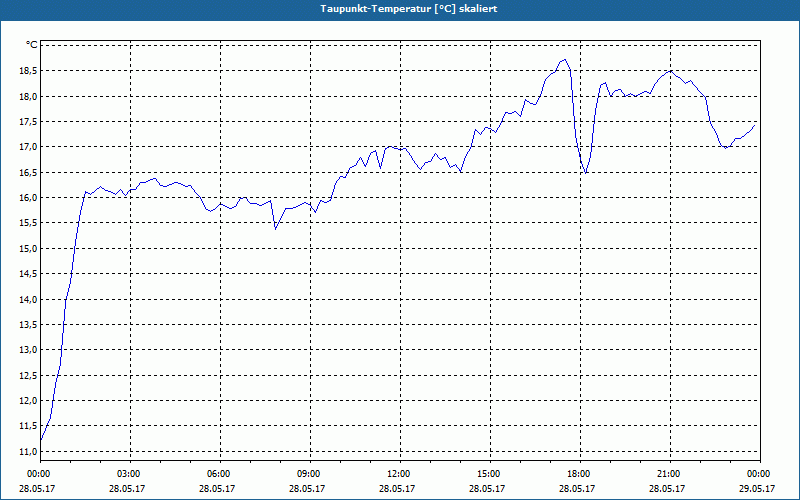Click the 28.05.17 date under 15:00
This screenshot has width=800, height=500.
coord(487,489)
